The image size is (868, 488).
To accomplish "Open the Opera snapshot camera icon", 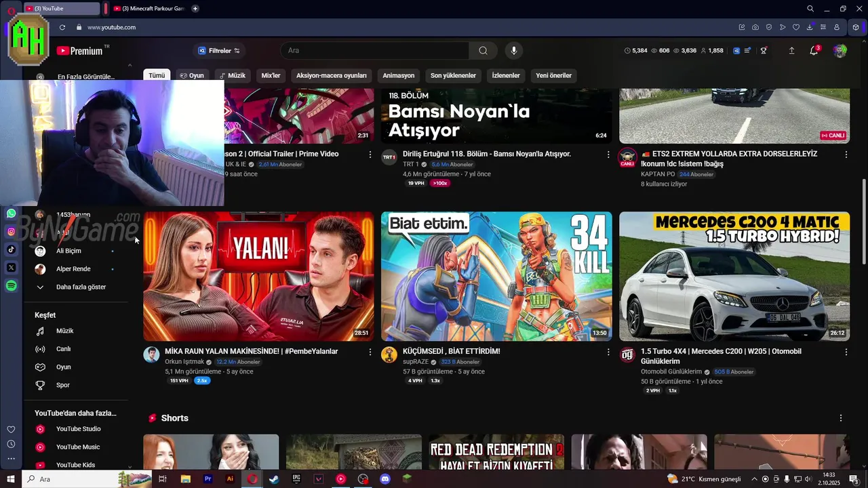I will coord(755,27).
